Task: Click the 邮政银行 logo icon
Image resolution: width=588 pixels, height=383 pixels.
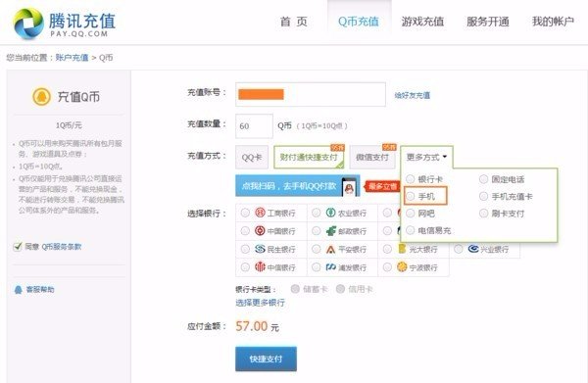Action: [330, 230]
